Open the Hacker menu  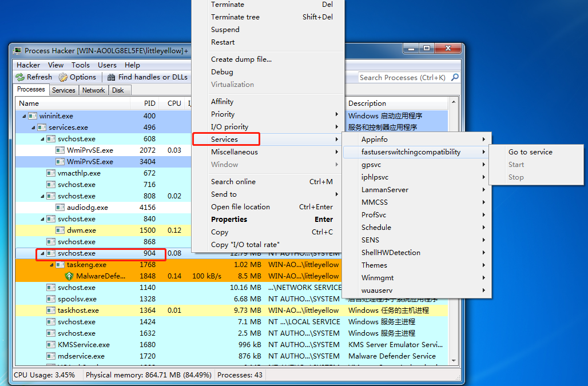coord(28,65)
